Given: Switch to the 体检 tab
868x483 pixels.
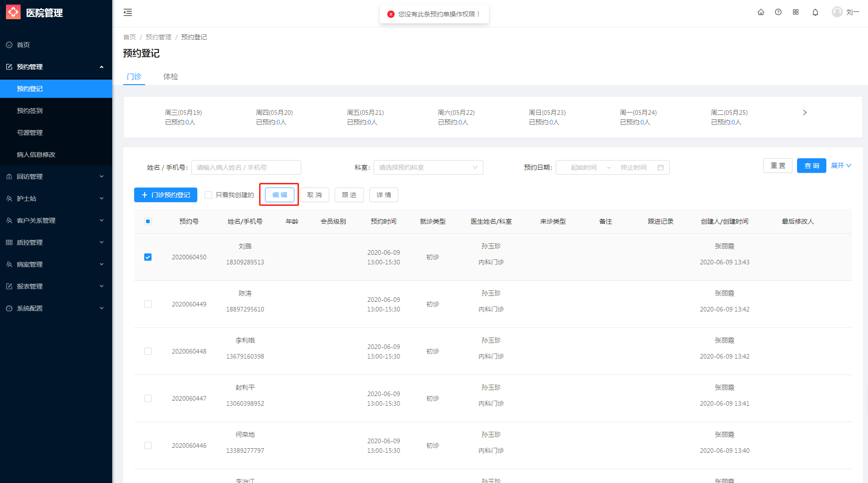Looking at the screenshot, I should [x=171, y=76].
